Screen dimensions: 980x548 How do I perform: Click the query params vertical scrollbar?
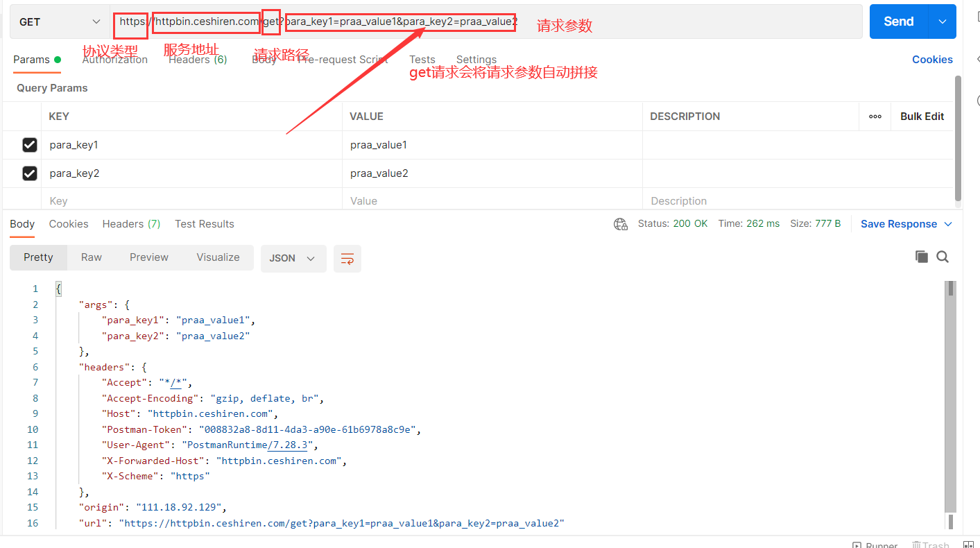point(958,137)
